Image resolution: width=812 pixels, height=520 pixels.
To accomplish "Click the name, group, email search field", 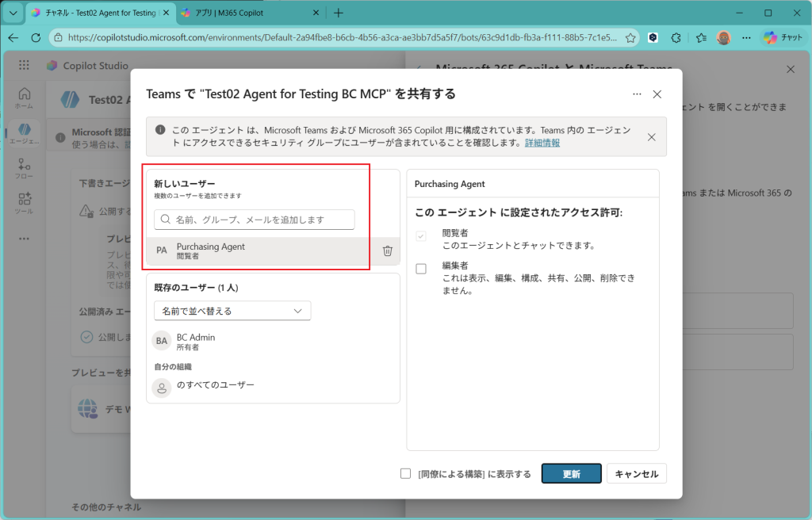I will 254,220.
